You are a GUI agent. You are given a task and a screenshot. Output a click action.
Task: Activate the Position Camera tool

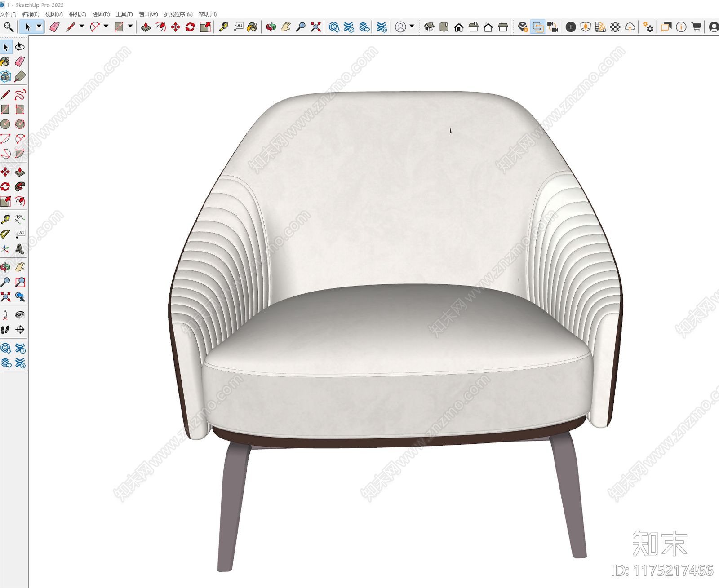click(x=5, y=315)
